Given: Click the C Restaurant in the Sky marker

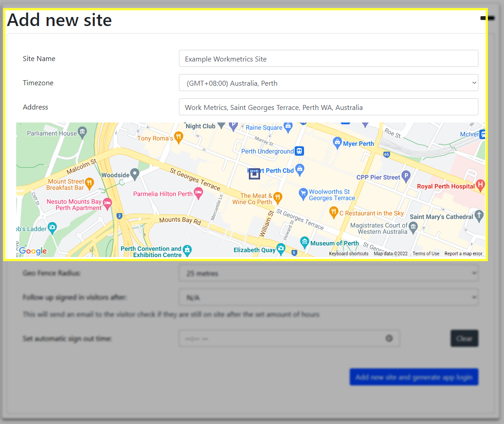Looking at the screenshot, I should 334,212.
